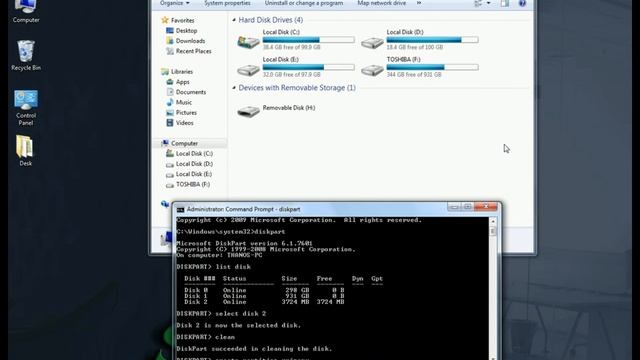Minimize the Command Prompt window

coord(454,207)
